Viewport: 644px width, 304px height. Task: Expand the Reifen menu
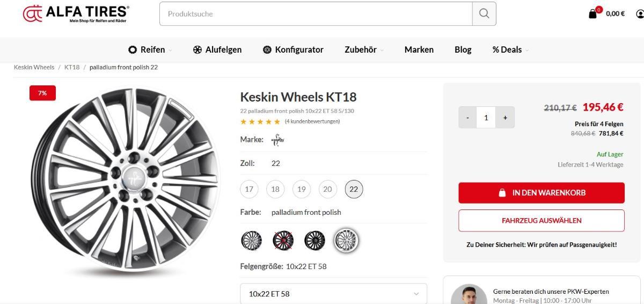click(150, 50)
